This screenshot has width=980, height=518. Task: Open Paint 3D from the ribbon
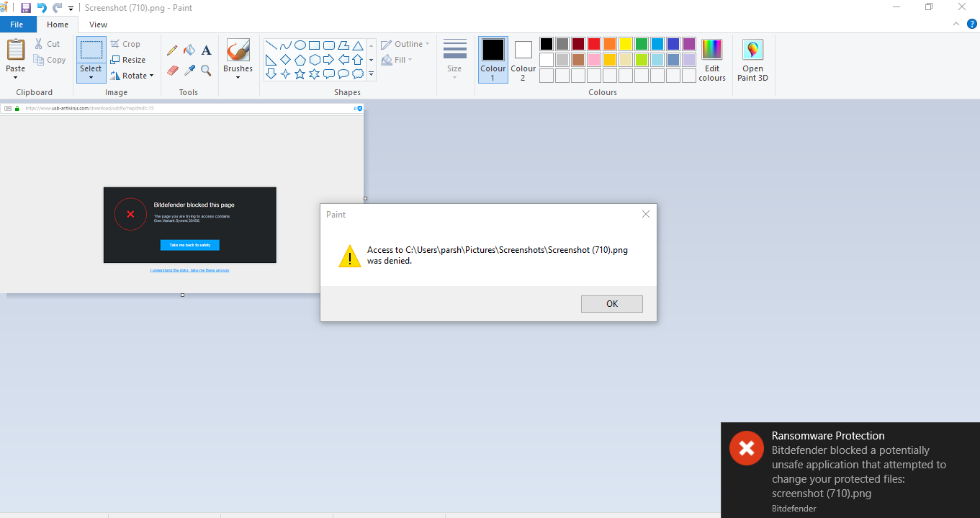(752, 60)
